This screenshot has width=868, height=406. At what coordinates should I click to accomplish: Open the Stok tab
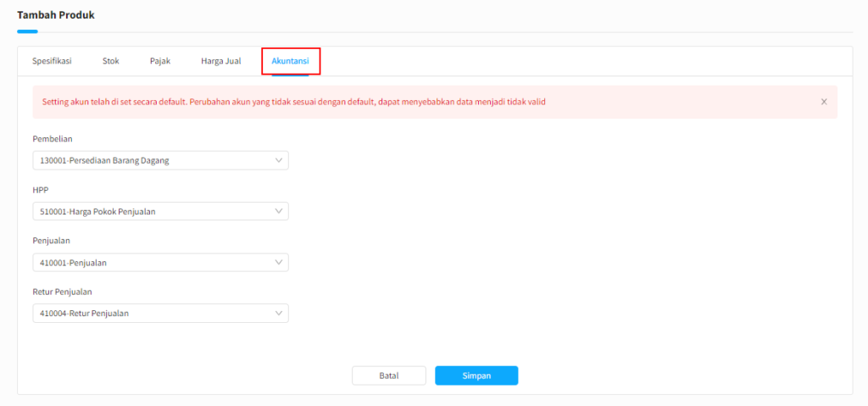(111, 61)
